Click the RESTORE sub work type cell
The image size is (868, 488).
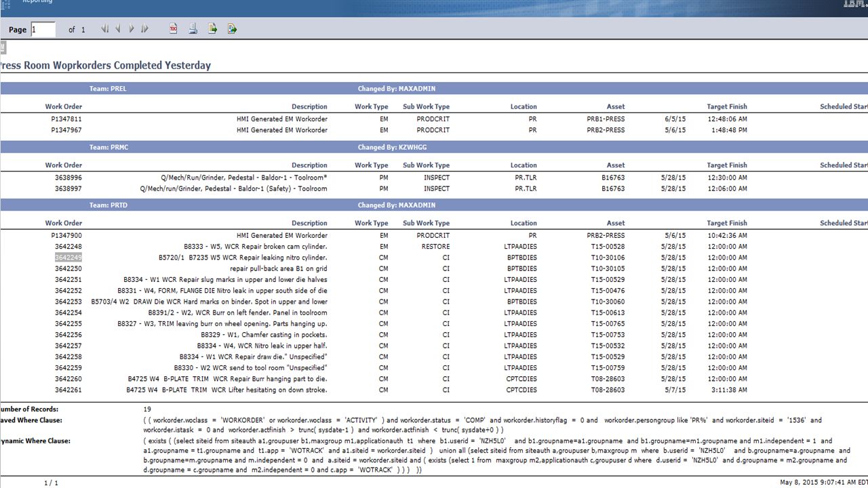[435, 247]
